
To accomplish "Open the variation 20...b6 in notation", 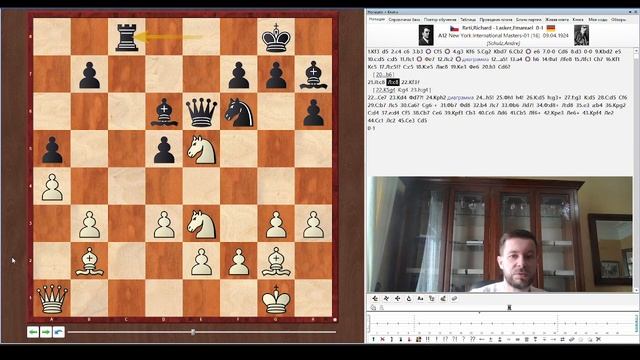I will 384,74.
